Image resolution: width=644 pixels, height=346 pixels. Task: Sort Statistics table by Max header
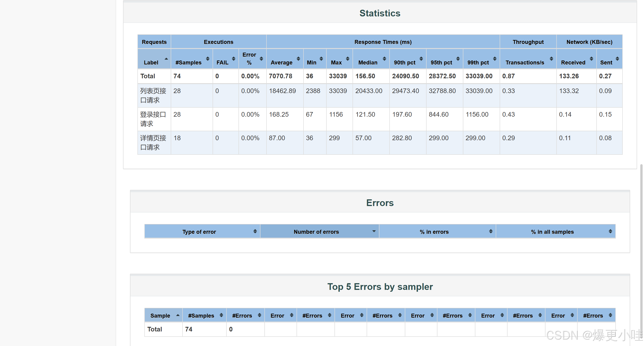(336, 62)
